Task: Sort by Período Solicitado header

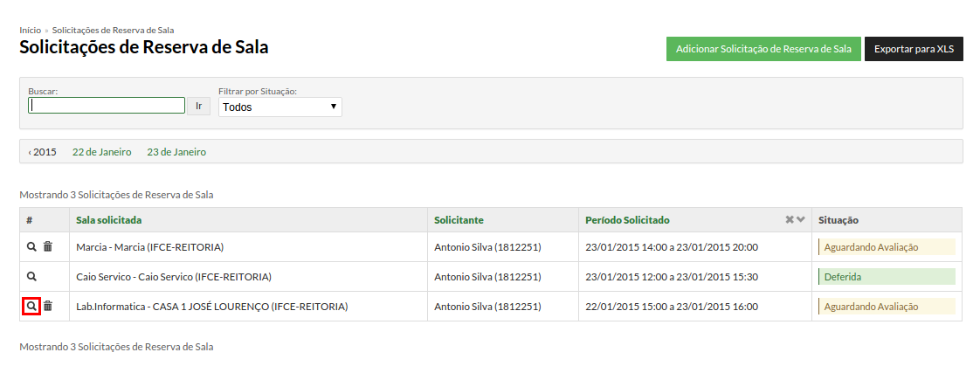Action: 627,220
